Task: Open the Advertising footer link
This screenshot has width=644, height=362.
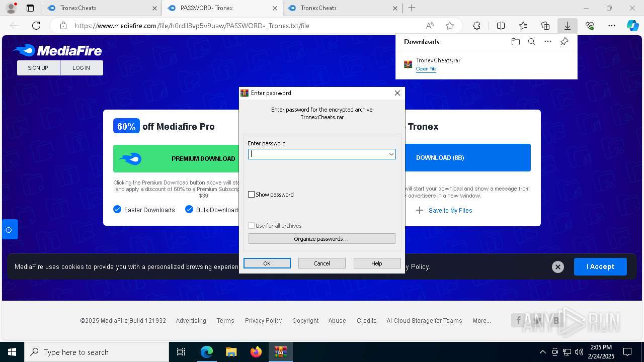Action: tap(191, 321)
